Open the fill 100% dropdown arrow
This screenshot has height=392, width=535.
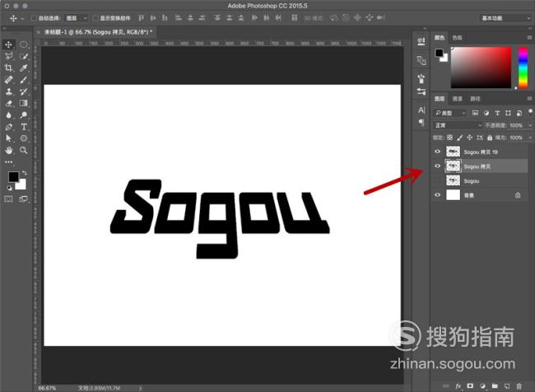pos(529,138)
